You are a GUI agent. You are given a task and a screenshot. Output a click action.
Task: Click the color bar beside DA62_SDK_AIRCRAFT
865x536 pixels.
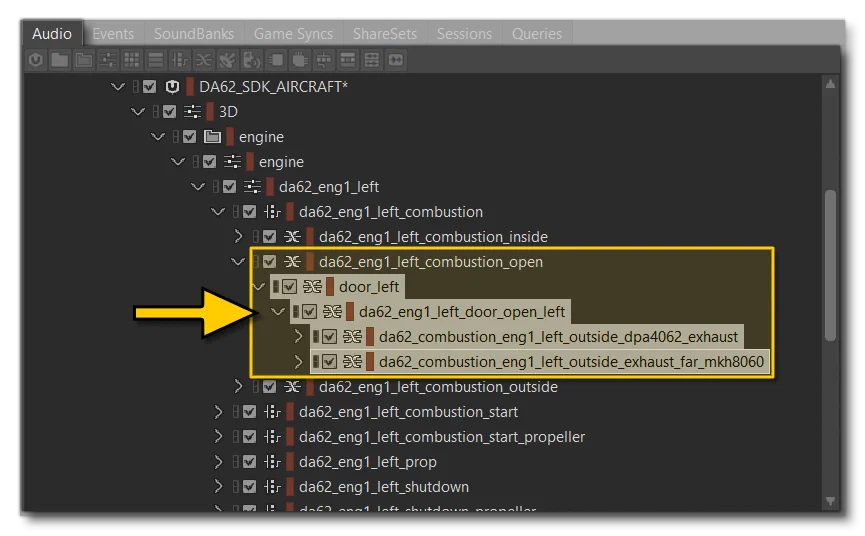pos(190,87)
